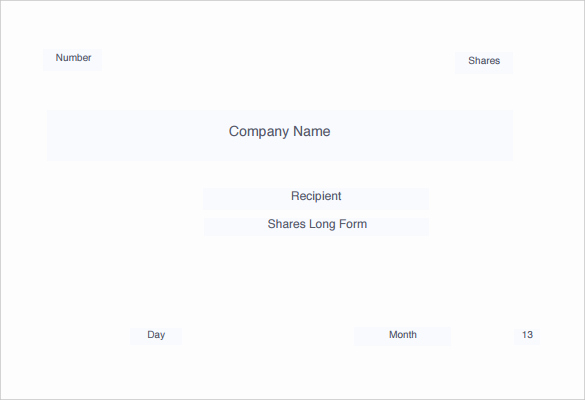Image resolution: width=585 pixels, height=400 pixels.
Task: Select the Recipient field
Action: pyautogui.click(x=316, y=199)
